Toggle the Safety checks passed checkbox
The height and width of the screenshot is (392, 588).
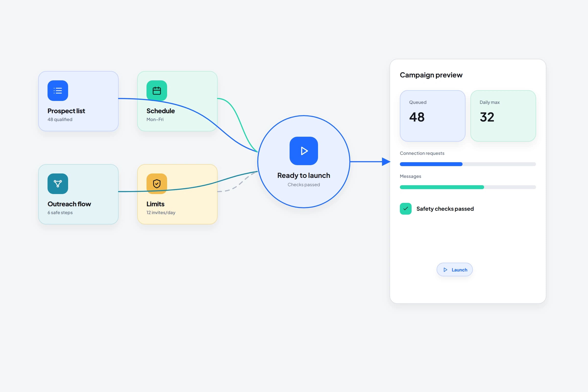click(x=405, y=209)
